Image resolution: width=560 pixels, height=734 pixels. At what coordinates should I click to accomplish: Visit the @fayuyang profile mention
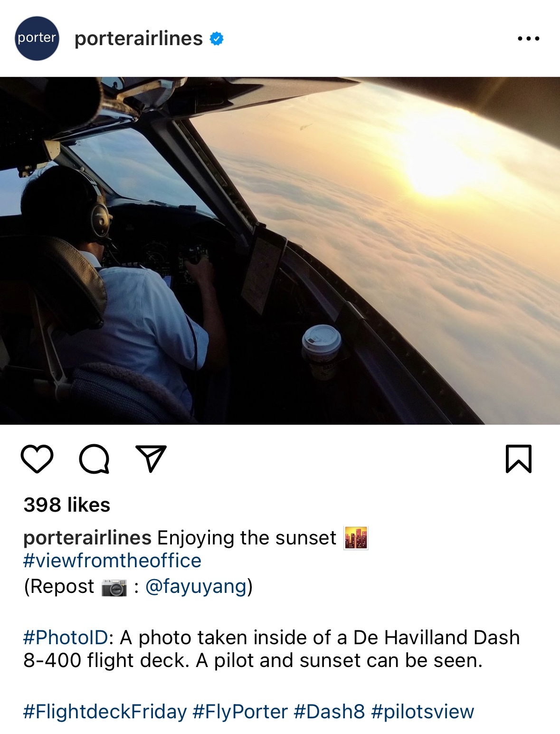[196, 586]
